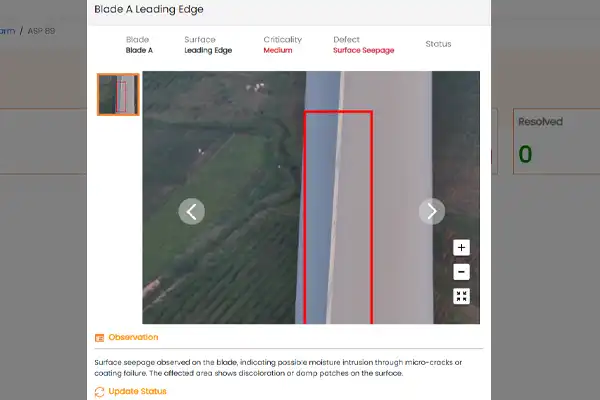This screenshot has height=400, width=600.
Task: Click the Update Status refresh icon
Action: coord(99,392)
